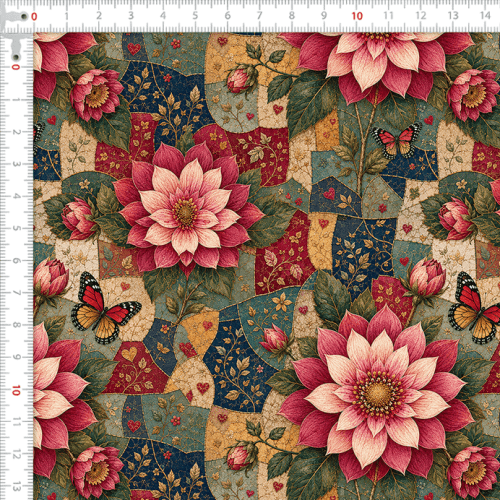Image resolution: width=500 pixels, height=500 pixels.
Task: Click number 9 on the vertical ruler
Action: (16, 357)
